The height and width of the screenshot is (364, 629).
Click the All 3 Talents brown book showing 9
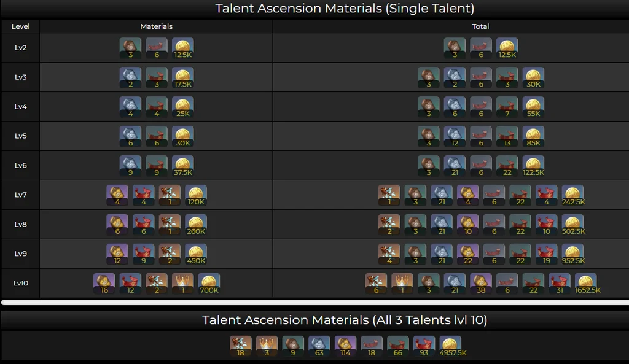[x=293, y=346]
